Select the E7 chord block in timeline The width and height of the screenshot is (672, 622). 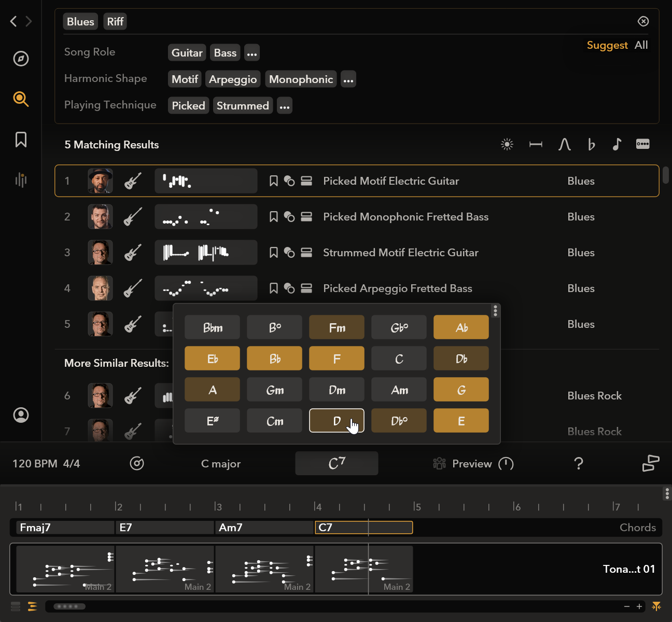coord(165,528)
